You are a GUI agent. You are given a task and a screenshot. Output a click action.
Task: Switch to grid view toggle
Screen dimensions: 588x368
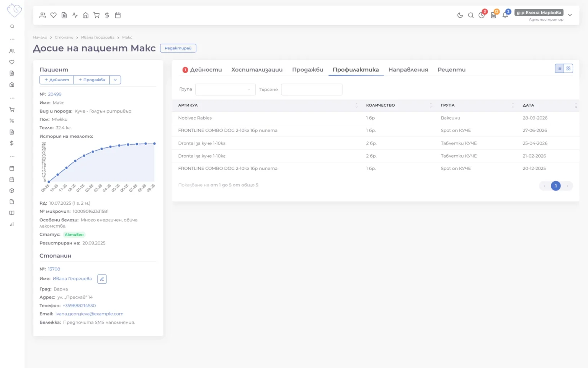(568, 69)
